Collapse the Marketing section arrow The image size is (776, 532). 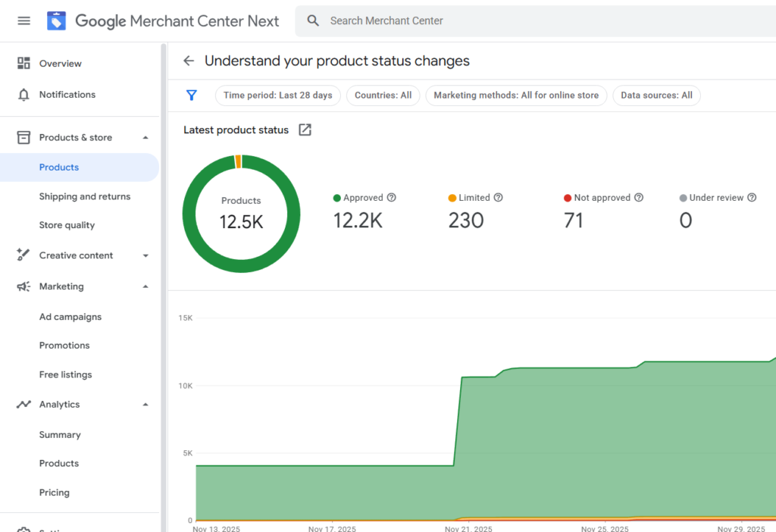(145, 286)
